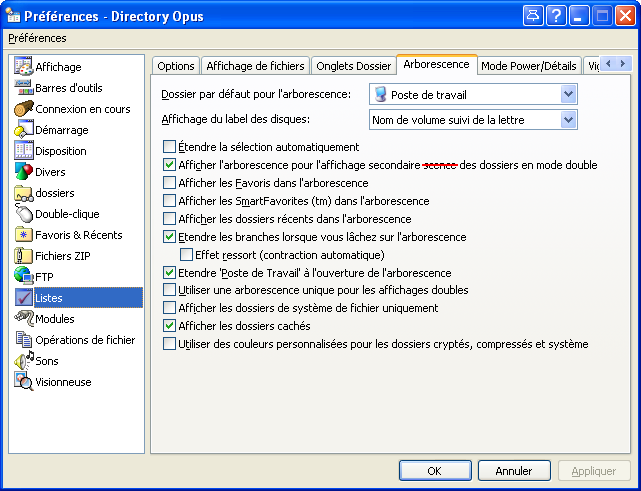The image size is (641, 491).
Task: Click the Appliquer button
Action: pyautogui.click(x=594, y=471)
